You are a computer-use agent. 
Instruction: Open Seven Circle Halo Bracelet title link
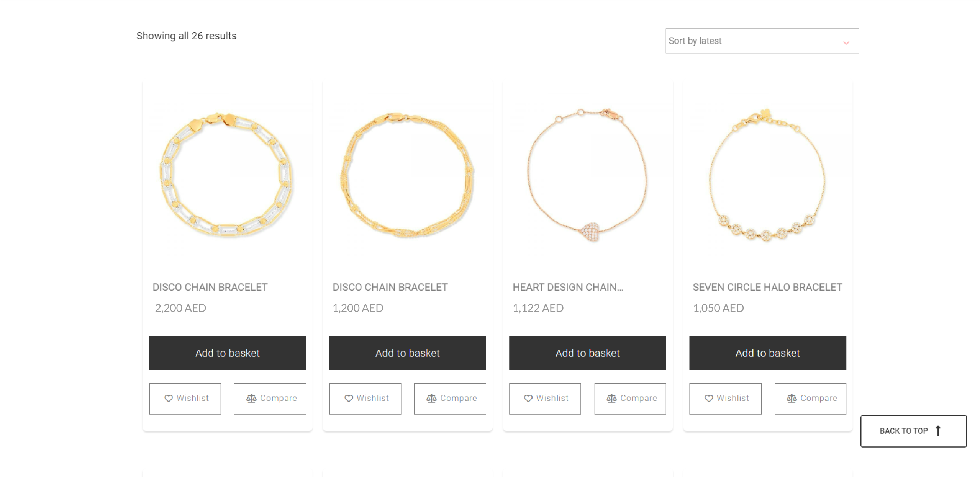pos(767,287)
